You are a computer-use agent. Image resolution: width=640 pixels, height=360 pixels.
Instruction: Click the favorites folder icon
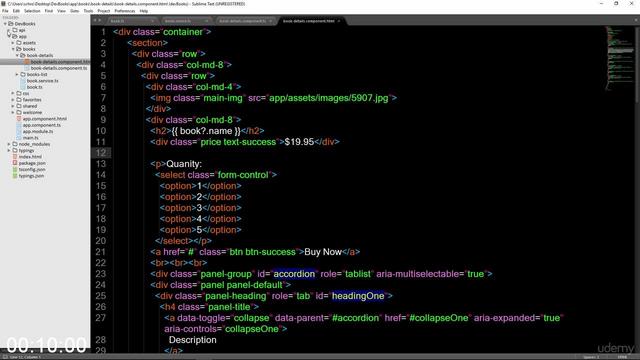(19, 100)
